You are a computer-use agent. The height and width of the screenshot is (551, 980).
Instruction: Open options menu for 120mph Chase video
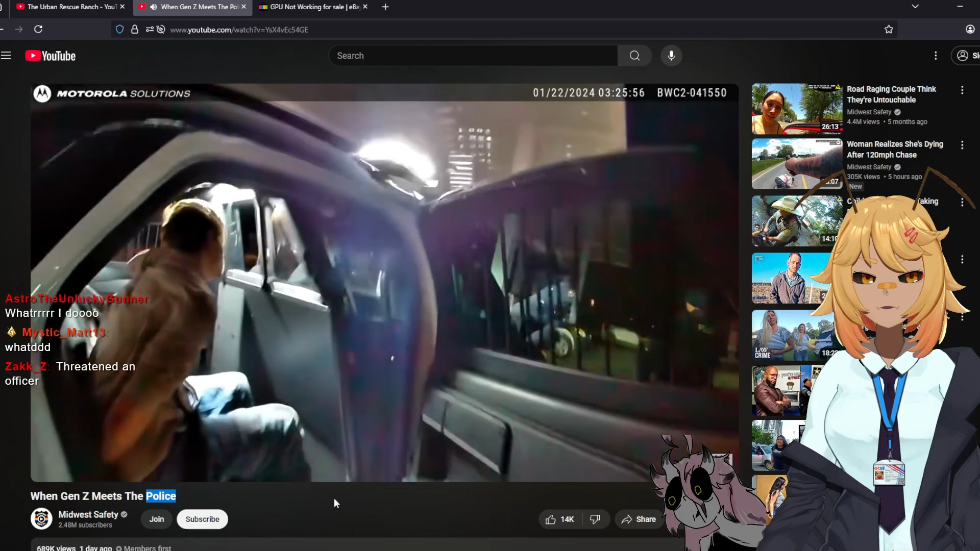(x=962, y=145)
